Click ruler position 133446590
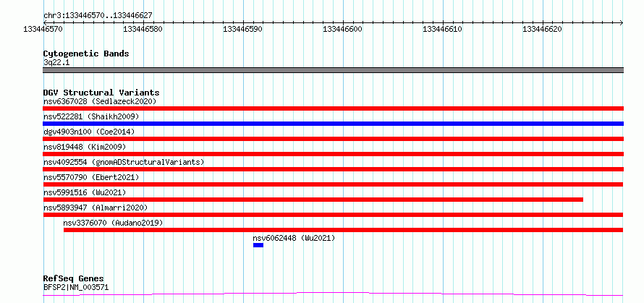The height and width of the screenshot is (303, 644). [242, 30]
